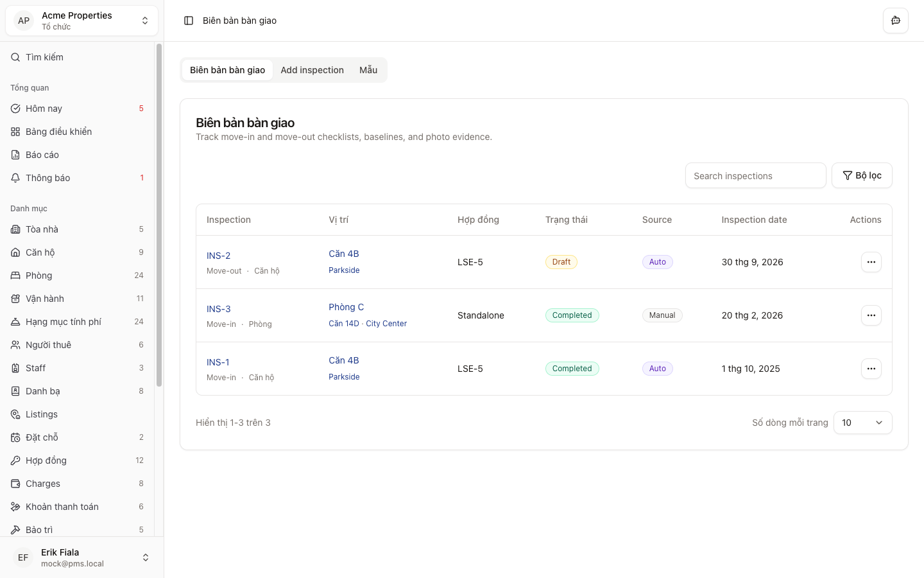The image size is (924, 578).
Task: Click the Tìm kiếm search icon
Action: [15, 57]
